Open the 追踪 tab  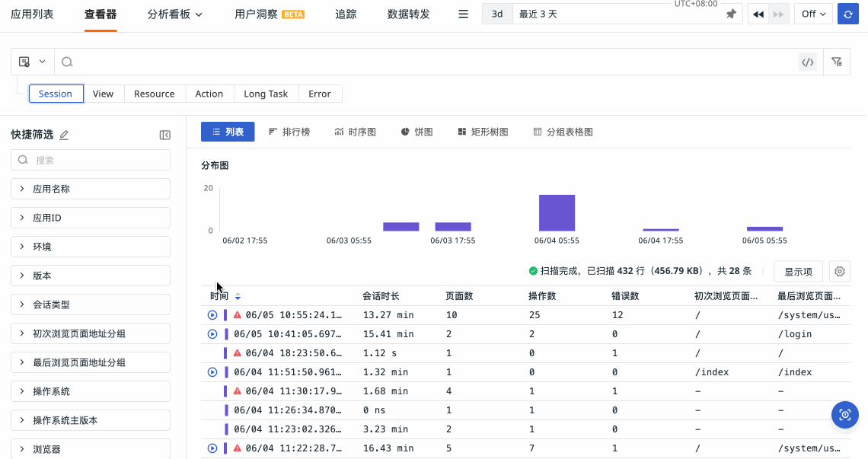click(x=346, y=14)
